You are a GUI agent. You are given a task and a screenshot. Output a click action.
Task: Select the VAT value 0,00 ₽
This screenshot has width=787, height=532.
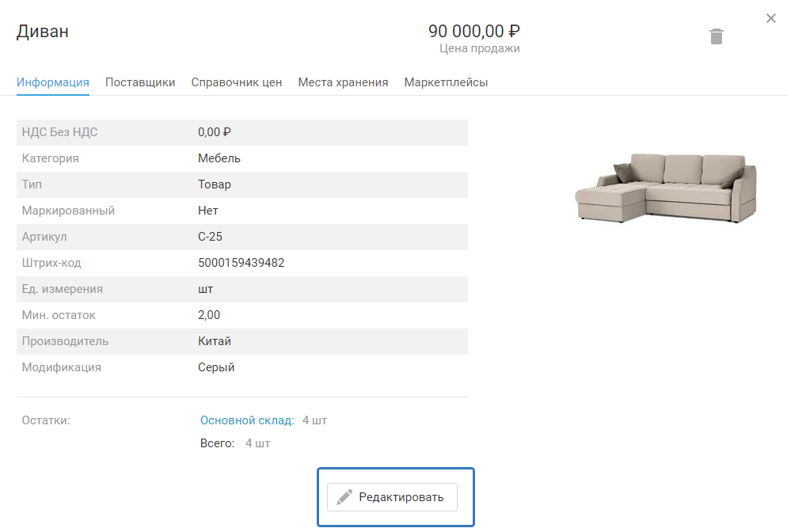tap(215, 132)
